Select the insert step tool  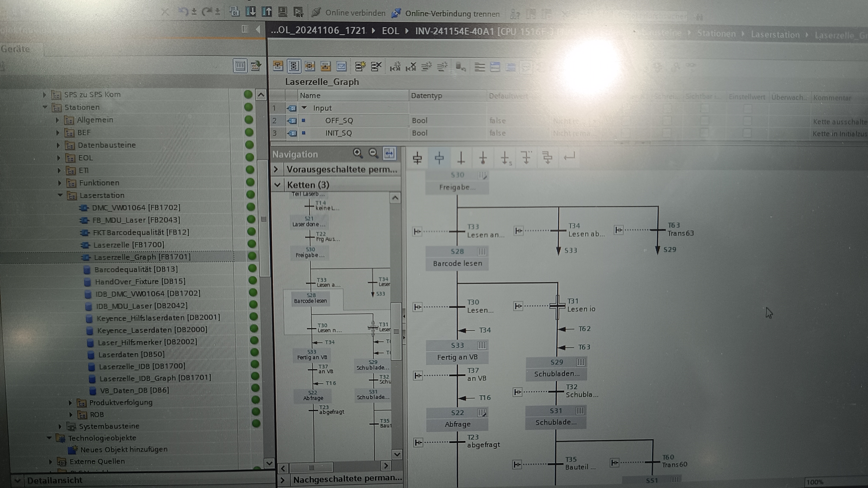coord(439,157)
